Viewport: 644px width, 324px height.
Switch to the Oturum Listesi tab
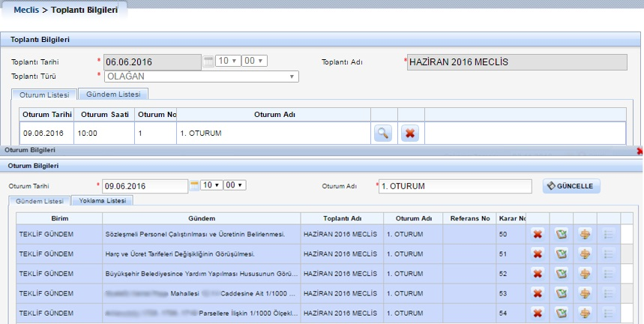(x=44, y=94)
